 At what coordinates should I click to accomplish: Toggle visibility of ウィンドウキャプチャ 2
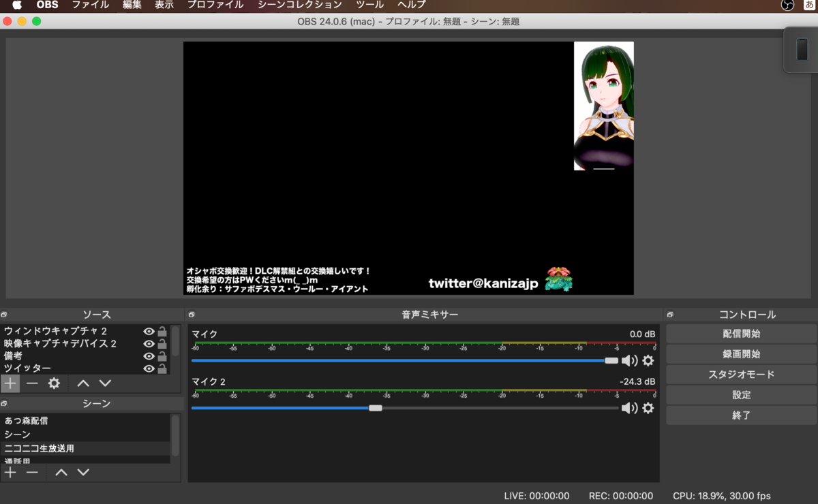coord(149,332)
